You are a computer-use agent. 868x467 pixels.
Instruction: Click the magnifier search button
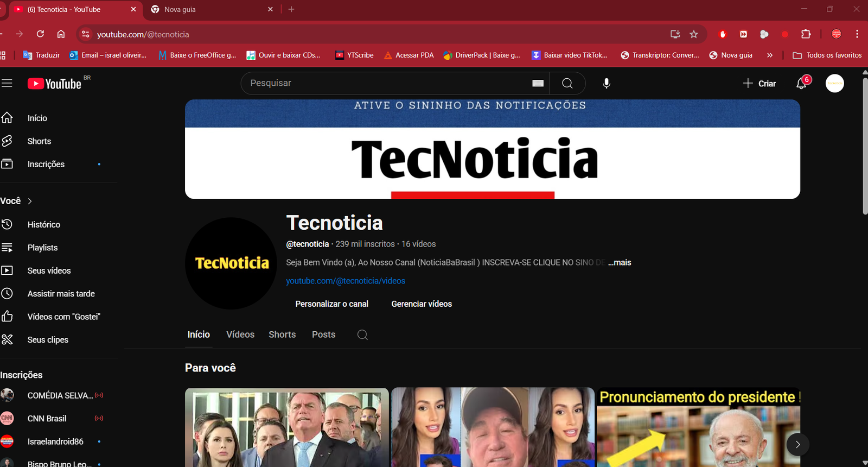567,83
